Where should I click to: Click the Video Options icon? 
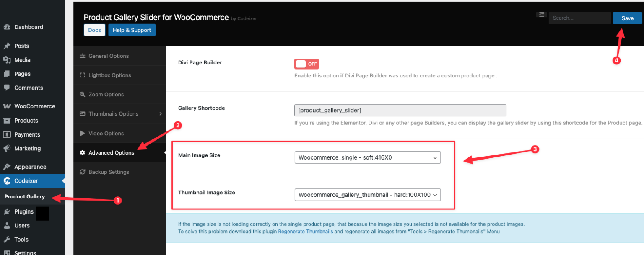tap(82, 133)
